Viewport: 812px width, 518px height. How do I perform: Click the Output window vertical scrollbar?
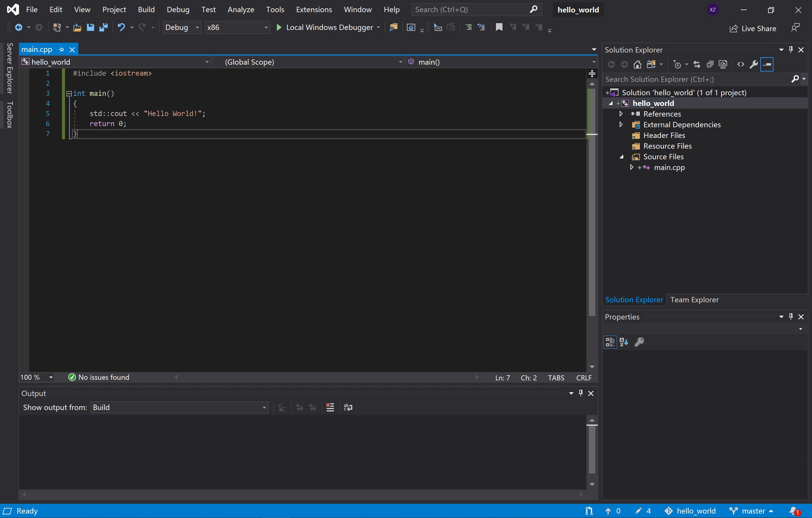coord(592,452)
